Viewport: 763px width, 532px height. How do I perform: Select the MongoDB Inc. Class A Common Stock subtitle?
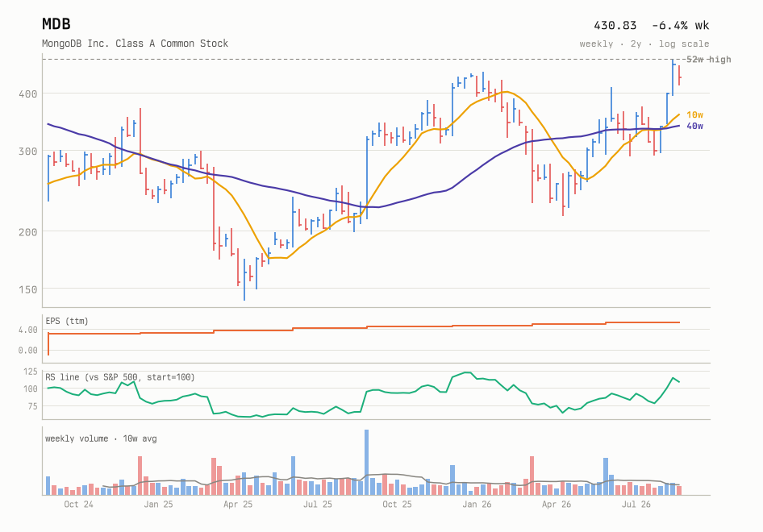point(135,44)
